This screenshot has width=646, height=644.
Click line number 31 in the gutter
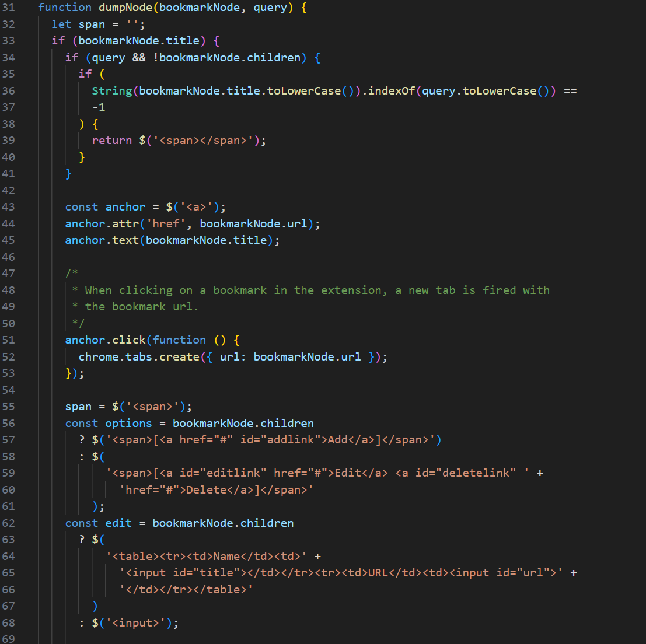(x=8, y=8)
